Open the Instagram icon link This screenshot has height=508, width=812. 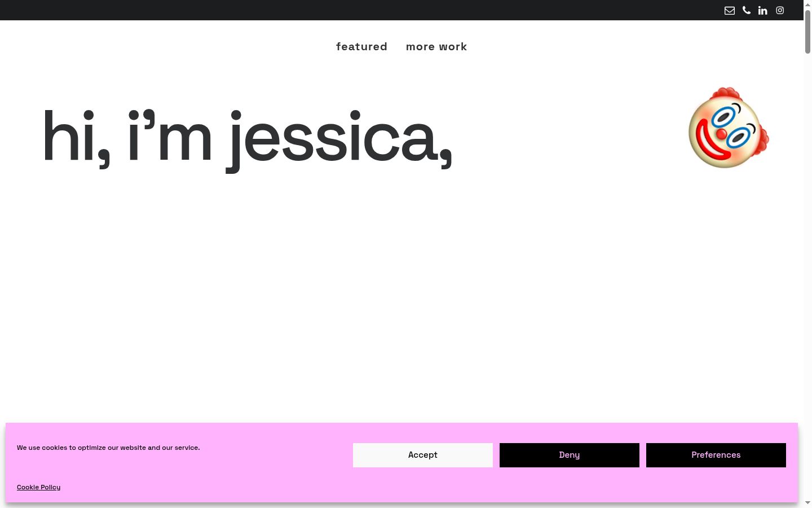click(x=780, y=10)
